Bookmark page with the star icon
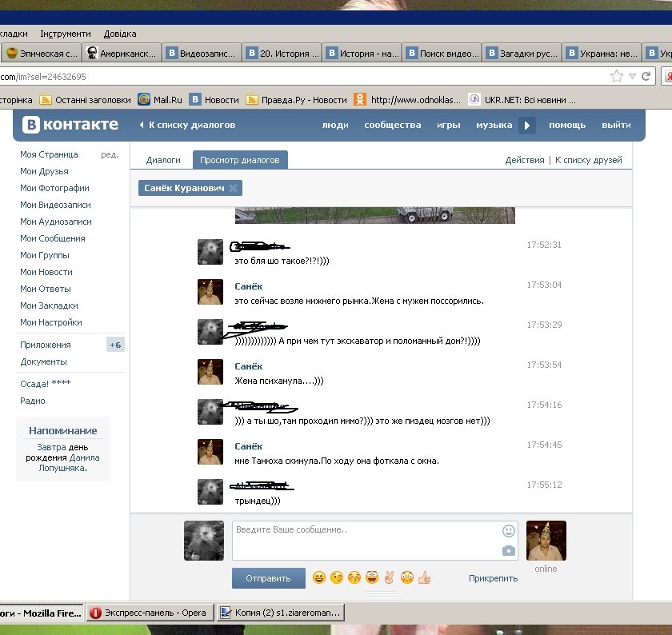672x635 pixels. click(616, 77)
